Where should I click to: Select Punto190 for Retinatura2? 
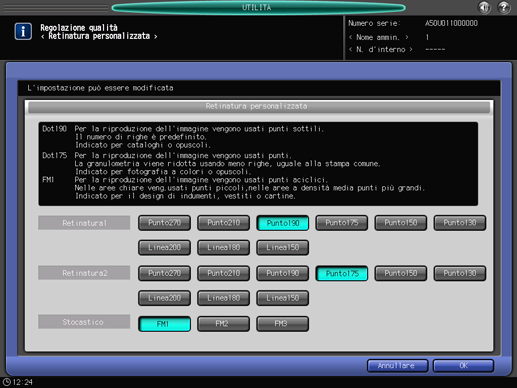click(282, 273)
